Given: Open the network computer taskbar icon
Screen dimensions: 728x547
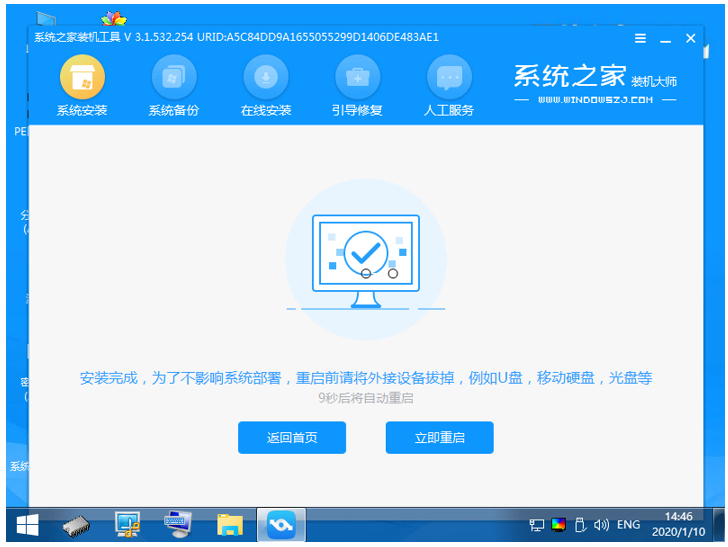Looking at the screenshot, I should [127, 524].
